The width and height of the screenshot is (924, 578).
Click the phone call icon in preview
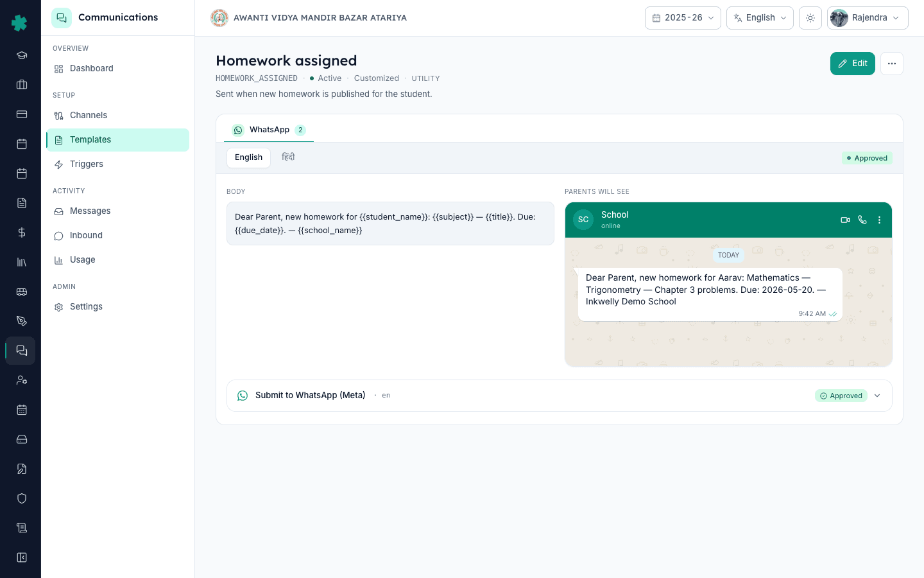(x=862, y=220)
